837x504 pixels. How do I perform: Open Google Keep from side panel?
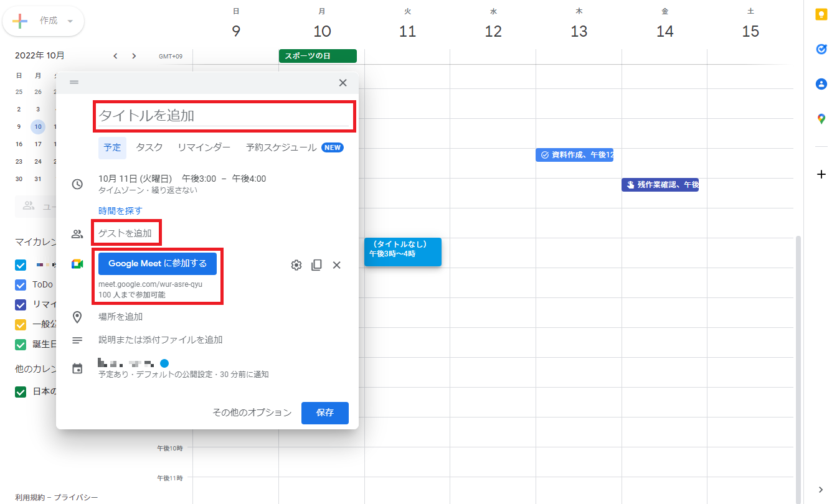821,16
